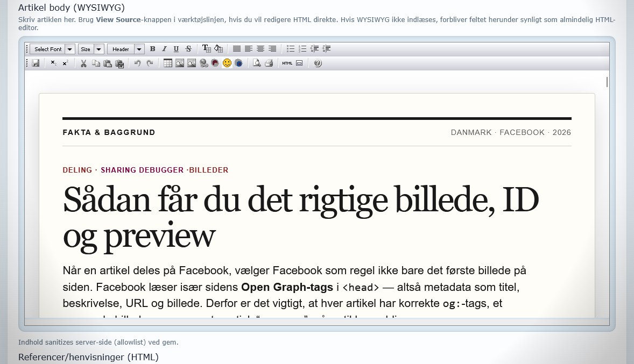This screenshot has width=634, height=364.
Task: Toggle bold formatting
Action: pos(152,49)
